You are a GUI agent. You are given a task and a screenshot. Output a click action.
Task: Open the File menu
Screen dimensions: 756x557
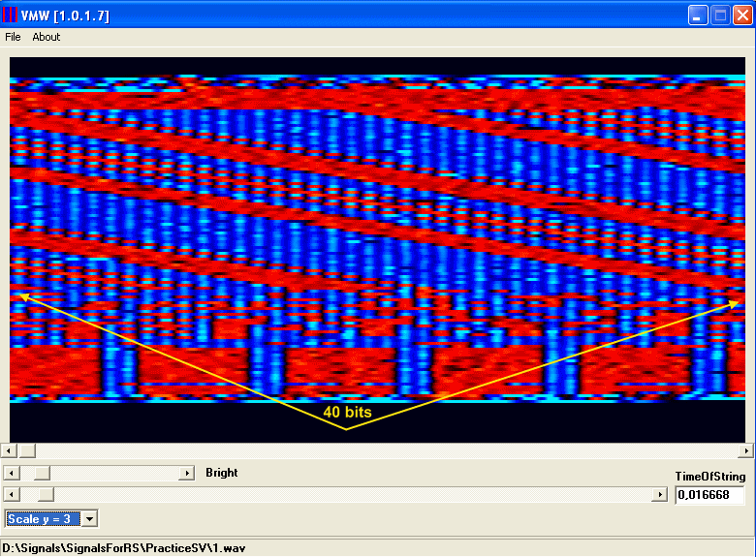click(13, 37)
